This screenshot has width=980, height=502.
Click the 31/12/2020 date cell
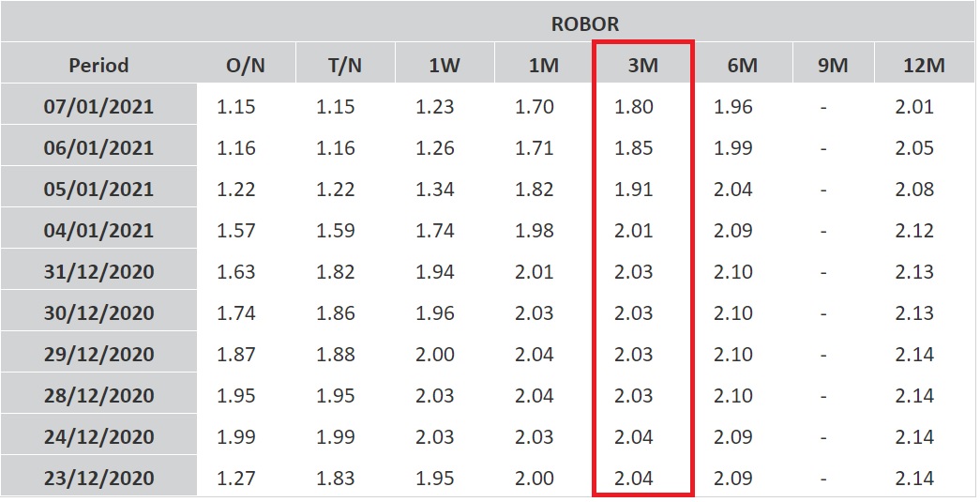click(x=98, y=272)
